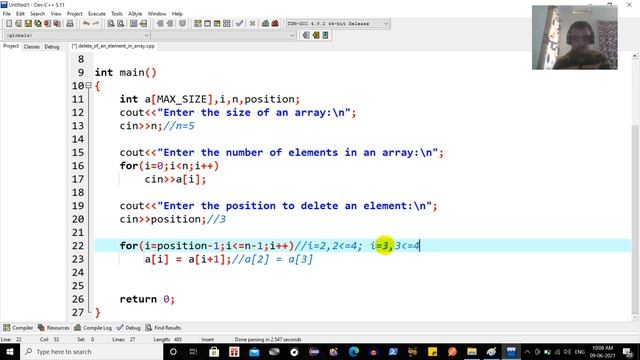
Task: Open the Windows Start menu
Action: pos(9,351)
